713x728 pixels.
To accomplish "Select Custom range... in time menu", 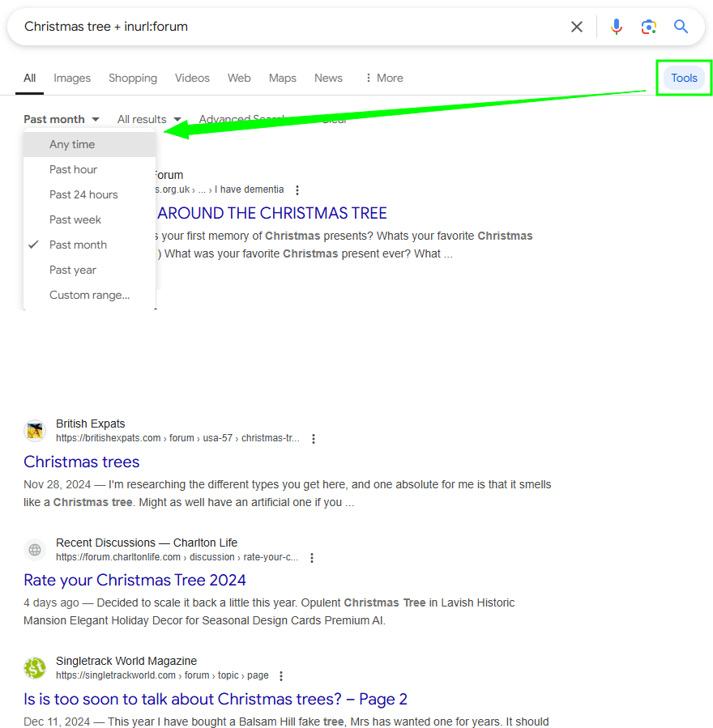I will [x=89, y=295].
